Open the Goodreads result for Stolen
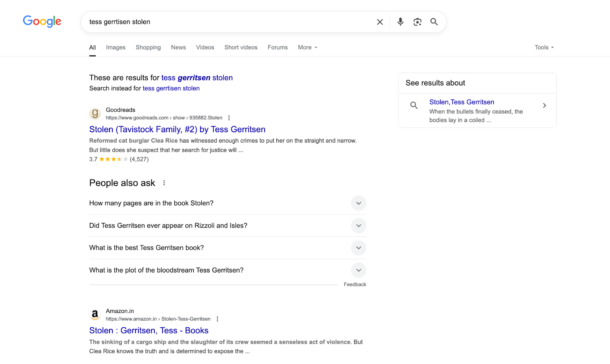Image resolution: width=610 pixels, height=364 pixels. click(177, 129)
